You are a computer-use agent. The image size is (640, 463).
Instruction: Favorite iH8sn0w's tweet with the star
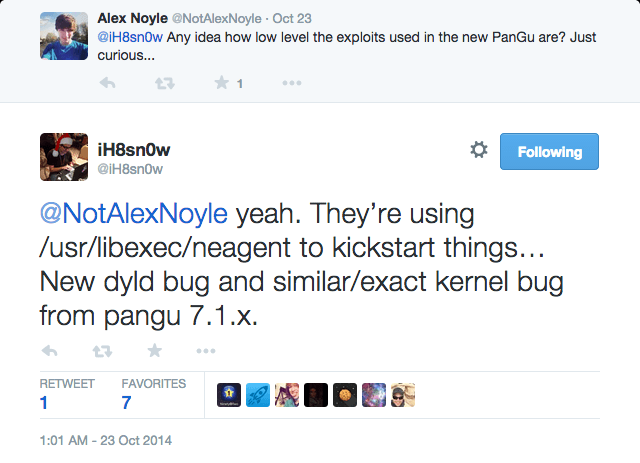coord(155,351)
